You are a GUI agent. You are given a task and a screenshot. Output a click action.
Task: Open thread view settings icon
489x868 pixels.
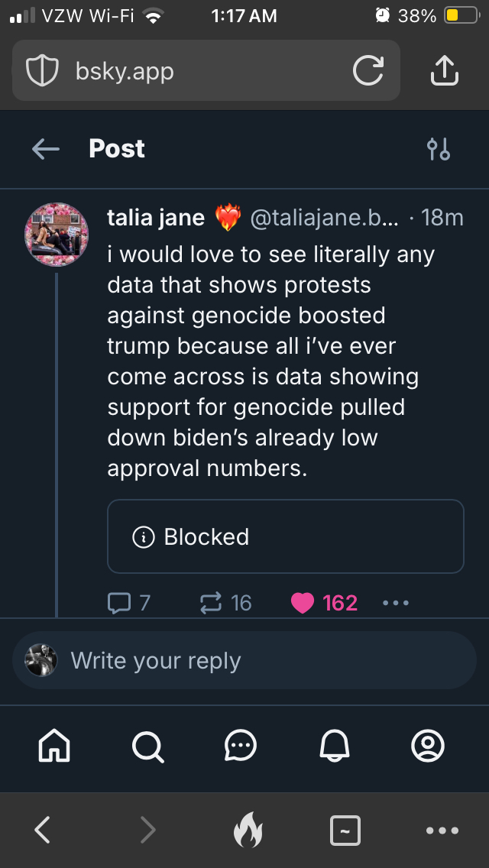(439, 149)
